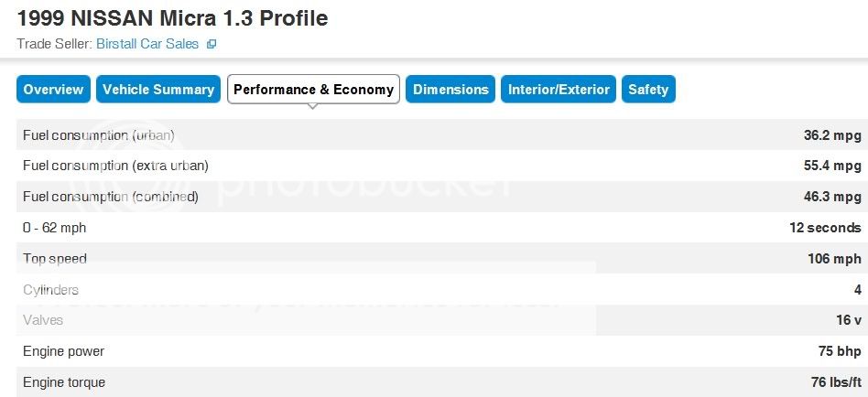Click the Trade Seller label text
Screen dimensions: 868x397
point(54,44)
